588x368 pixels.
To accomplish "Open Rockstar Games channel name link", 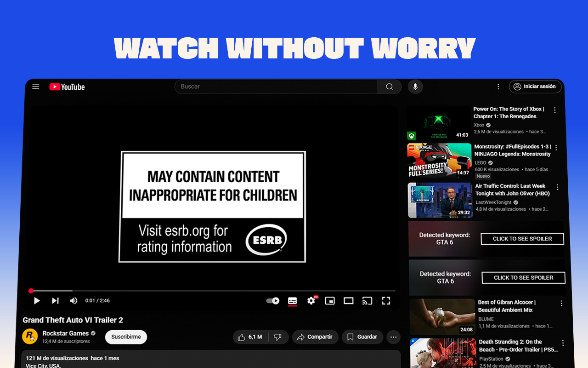I will point(66,333).
